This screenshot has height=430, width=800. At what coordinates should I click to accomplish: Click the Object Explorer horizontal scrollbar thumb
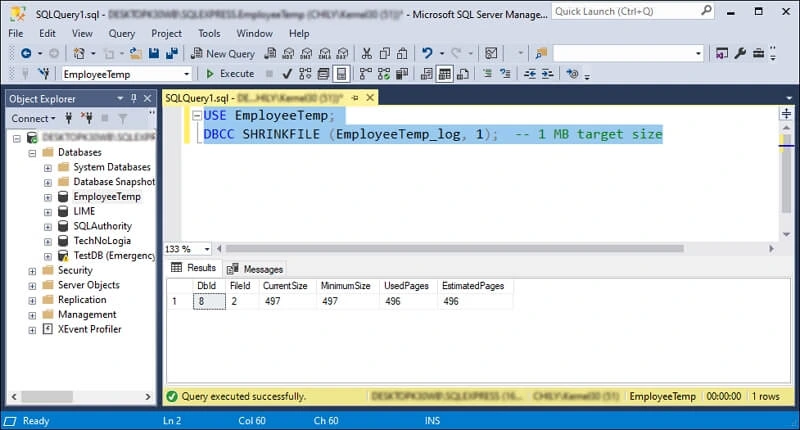[x=47, y=396]
